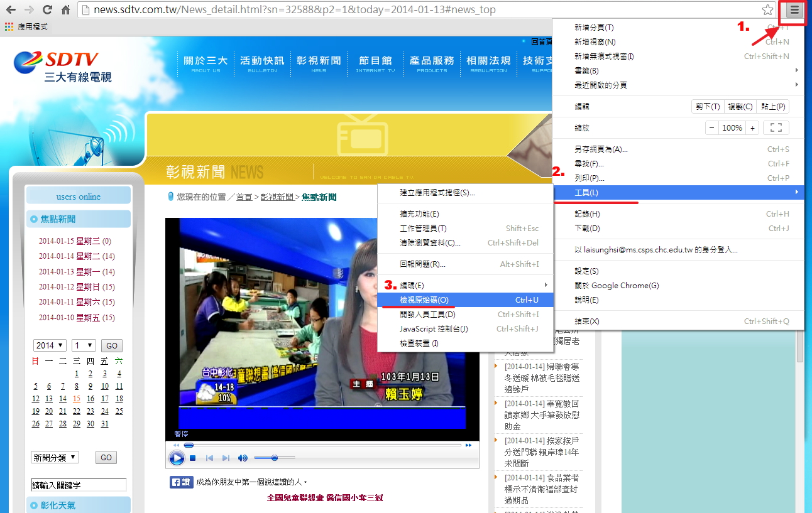Click the Facebook like button
The height and width of the screenshot is (513, 812).
pos(182,482)
